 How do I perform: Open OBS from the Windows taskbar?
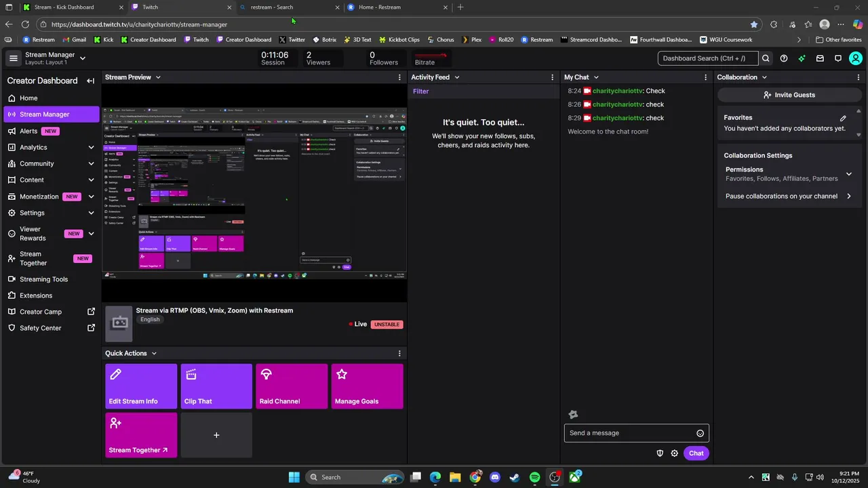[x=555, y=477]
